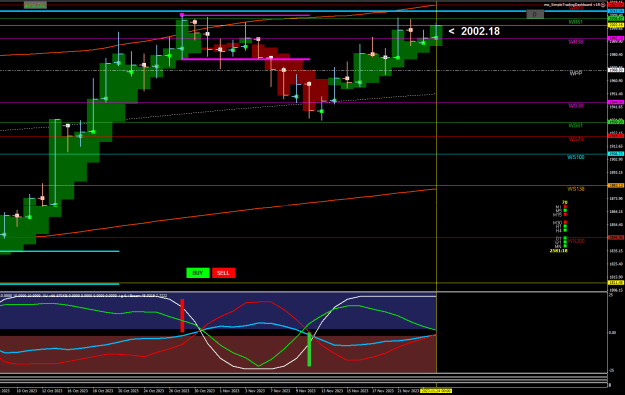Click the red SELL button
The height and width of the screenshot is (395, 625).
223,273
